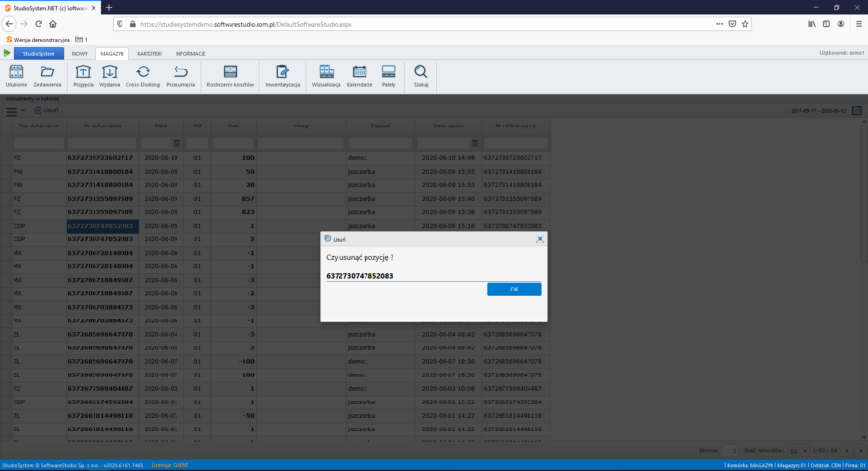Sort by Zapisał column header
The height and width of the screenshot is (471, 868).
380,125
